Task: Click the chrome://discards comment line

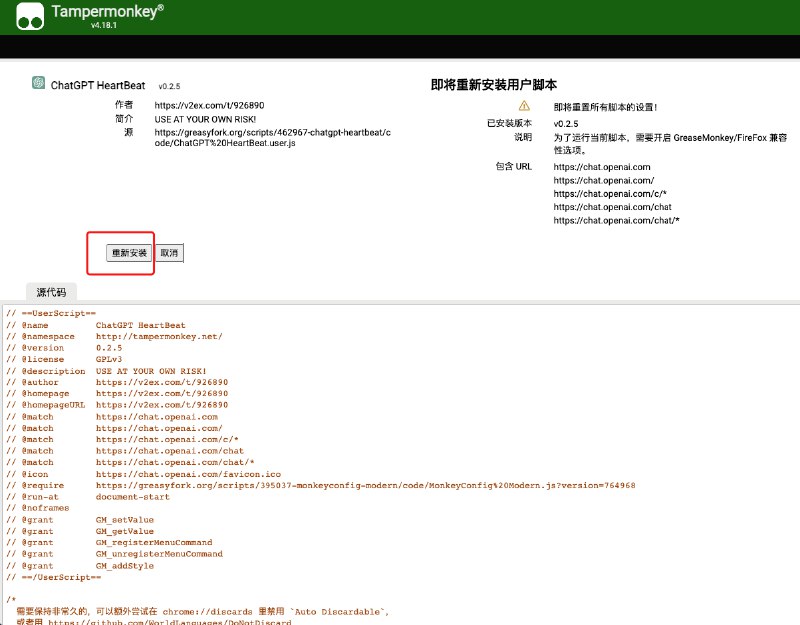Action: click(203, 611)
